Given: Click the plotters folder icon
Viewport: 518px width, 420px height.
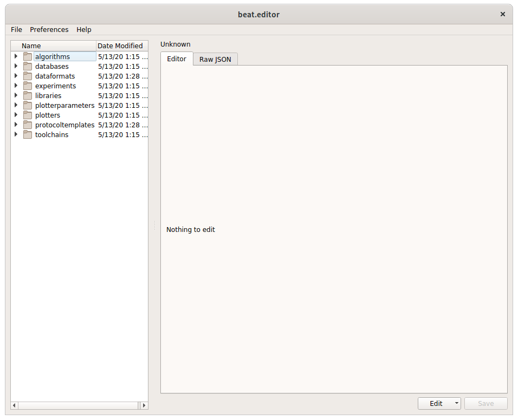Looking at the screenshot, I should 28,115.
